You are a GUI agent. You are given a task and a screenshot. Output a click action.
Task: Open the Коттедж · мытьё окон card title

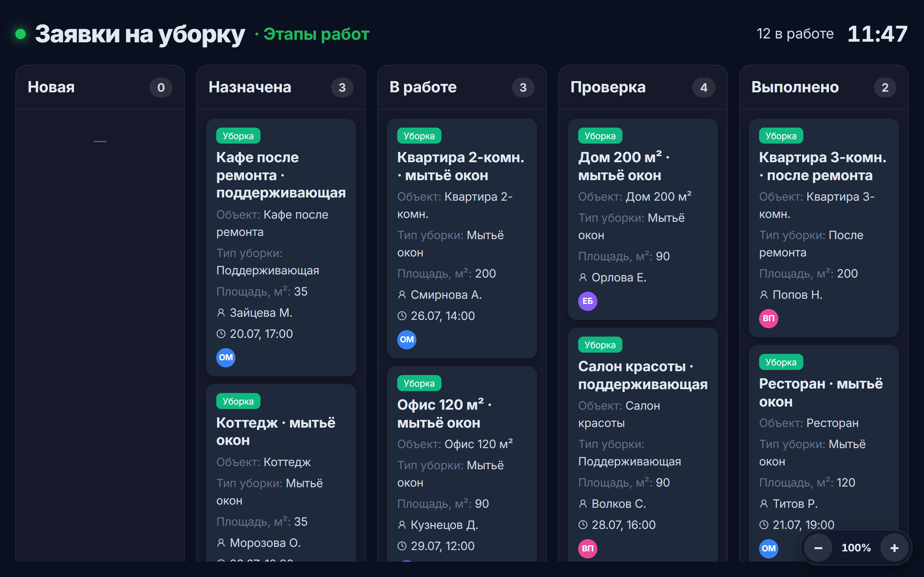coord(276,431)
